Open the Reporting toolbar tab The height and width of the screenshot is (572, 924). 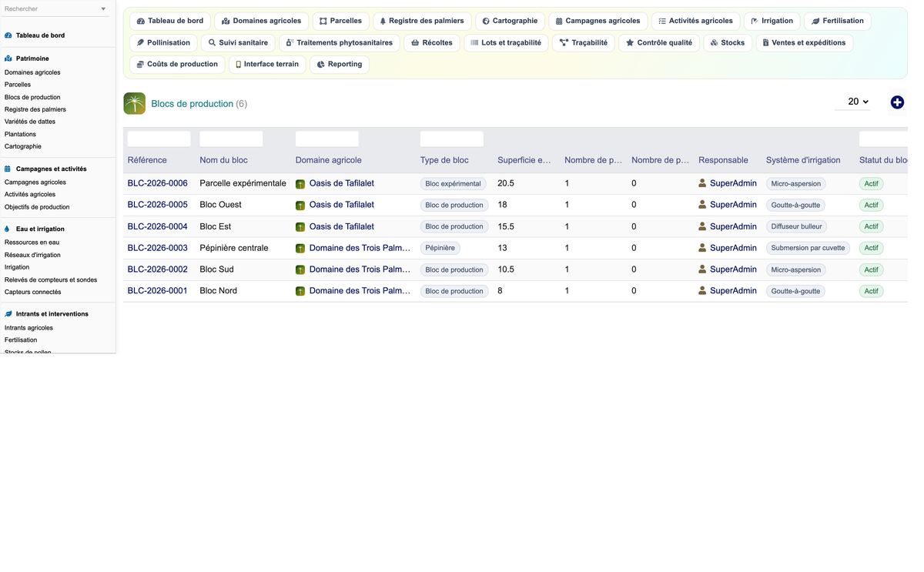click(340, 64)
